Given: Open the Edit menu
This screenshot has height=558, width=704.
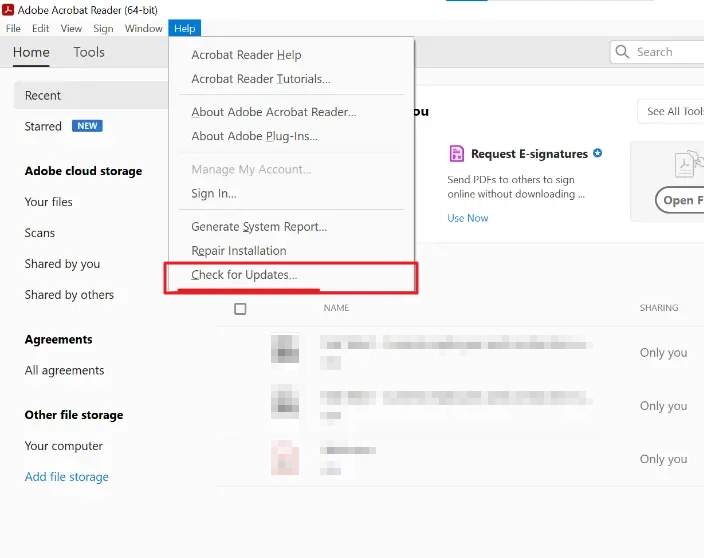Looking at the screenshot, I should tap(40, 28).
